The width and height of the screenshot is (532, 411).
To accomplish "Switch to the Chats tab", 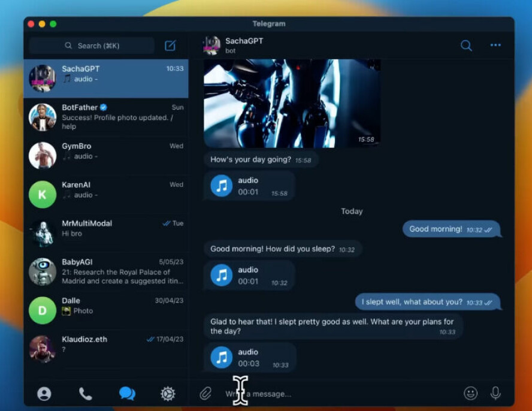I will click(x=127, y=394).
